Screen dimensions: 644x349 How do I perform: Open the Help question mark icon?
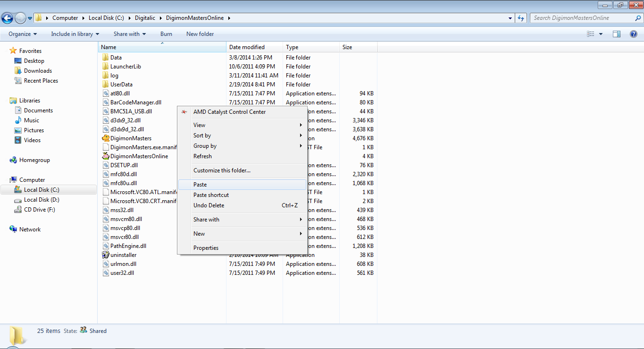pos(634,34)
